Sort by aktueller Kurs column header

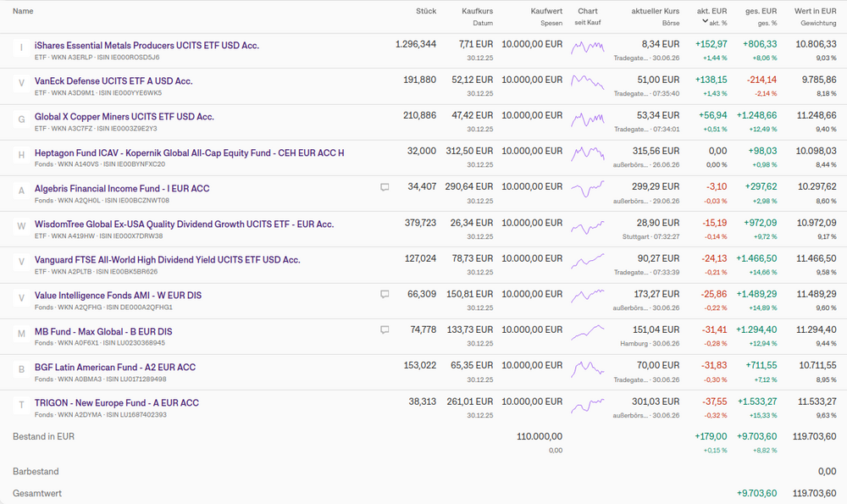[656, 11]
